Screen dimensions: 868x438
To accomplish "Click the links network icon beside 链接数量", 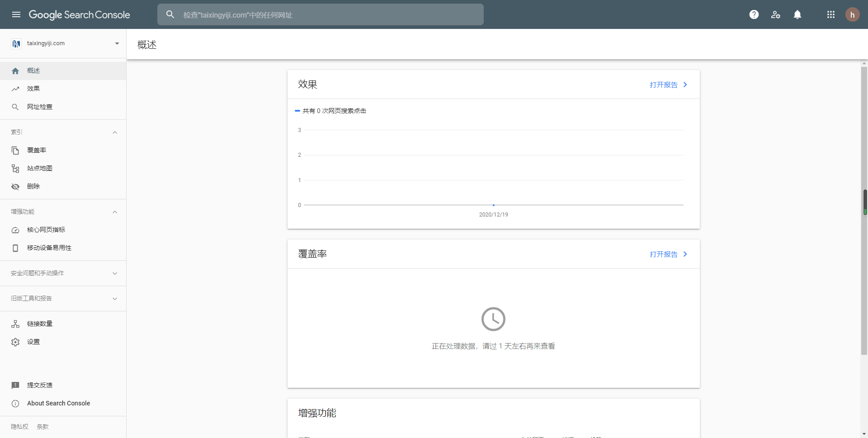I will [x=15, y=324].
